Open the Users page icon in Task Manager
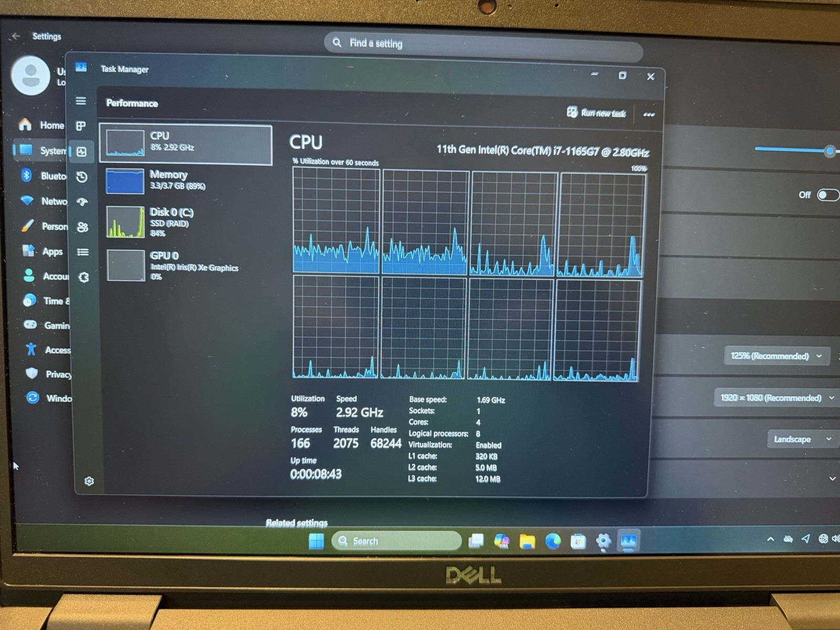 82,227
